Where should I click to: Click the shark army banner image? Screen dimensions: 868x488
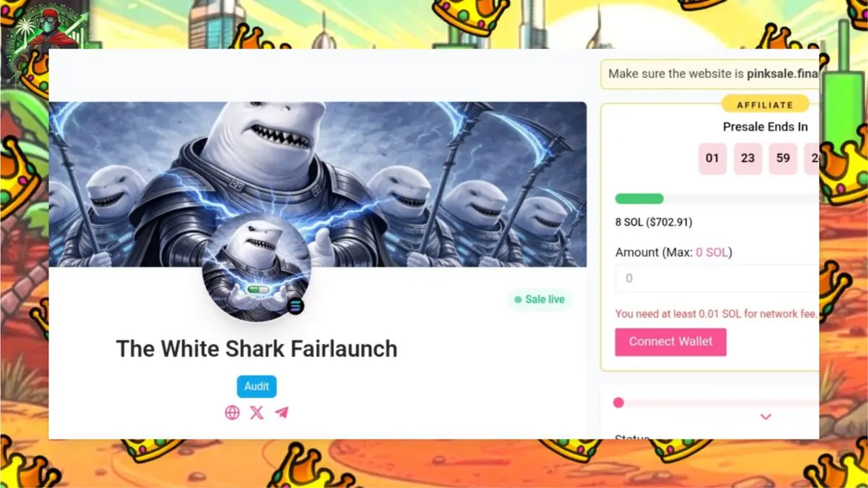(x=318, y=184)
